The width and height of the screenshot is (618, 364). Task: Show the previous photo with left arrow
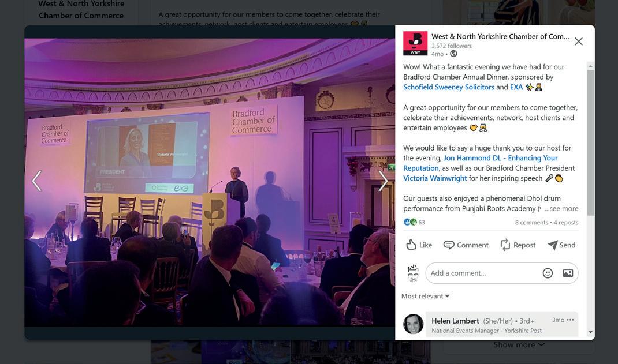36,181
